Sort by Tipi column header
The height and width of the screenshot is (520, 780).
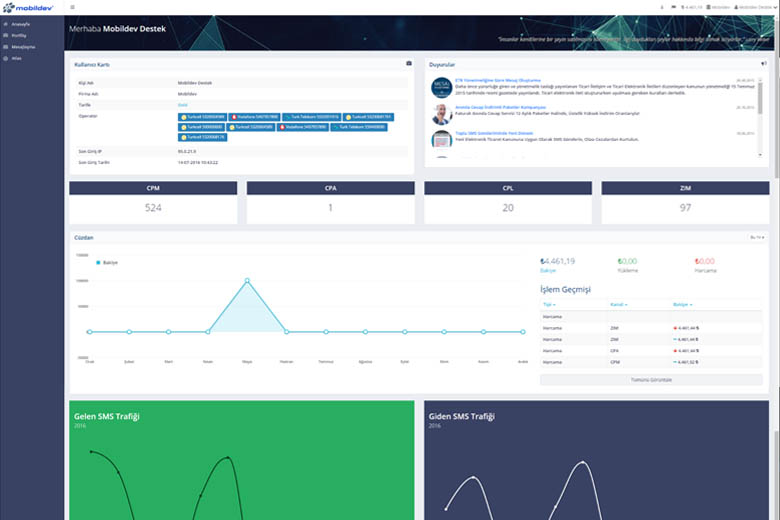[x=548, y=304]
